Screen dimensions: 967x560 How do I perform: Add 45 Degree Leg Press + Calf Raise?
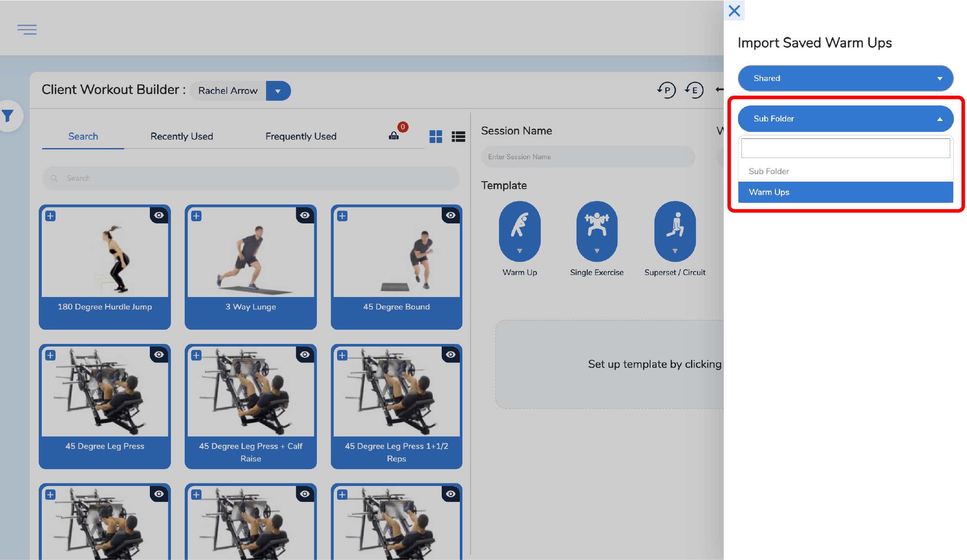click(196, 355)
